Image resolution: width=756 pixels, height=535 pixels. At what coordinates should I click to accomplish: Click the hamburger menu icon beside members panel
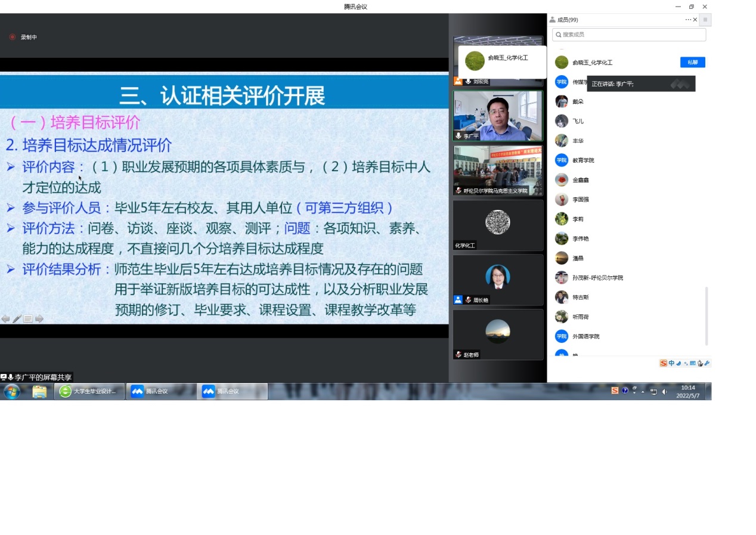coord(705,20)
